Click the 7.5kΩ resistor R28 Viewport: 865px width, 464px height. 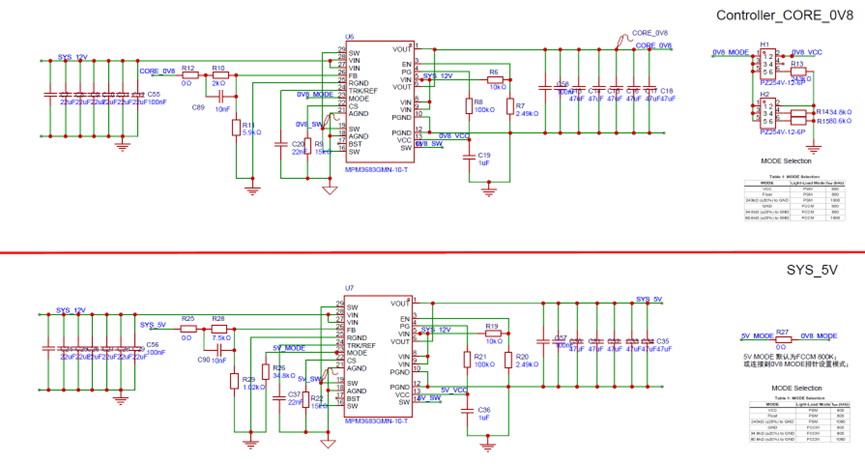coord(219,328)
